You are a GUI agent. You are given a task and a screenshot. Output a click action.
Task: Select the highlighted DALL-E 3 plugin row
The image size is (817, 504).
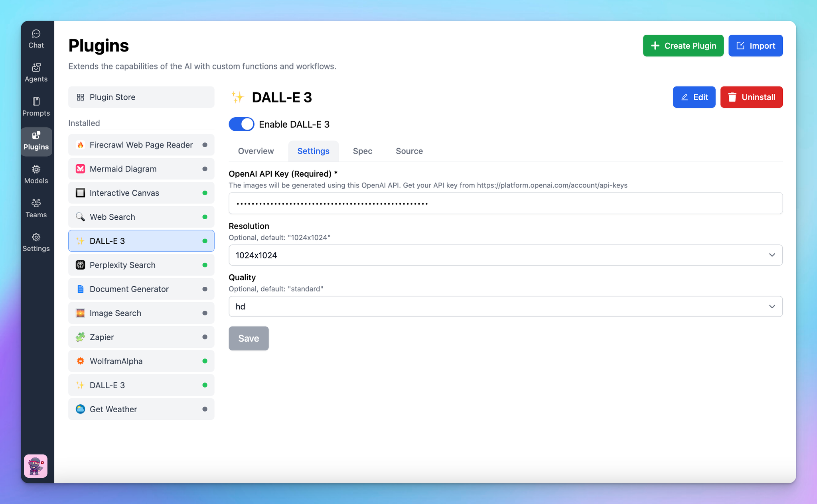pyautogui.click(x=141, y=241)
